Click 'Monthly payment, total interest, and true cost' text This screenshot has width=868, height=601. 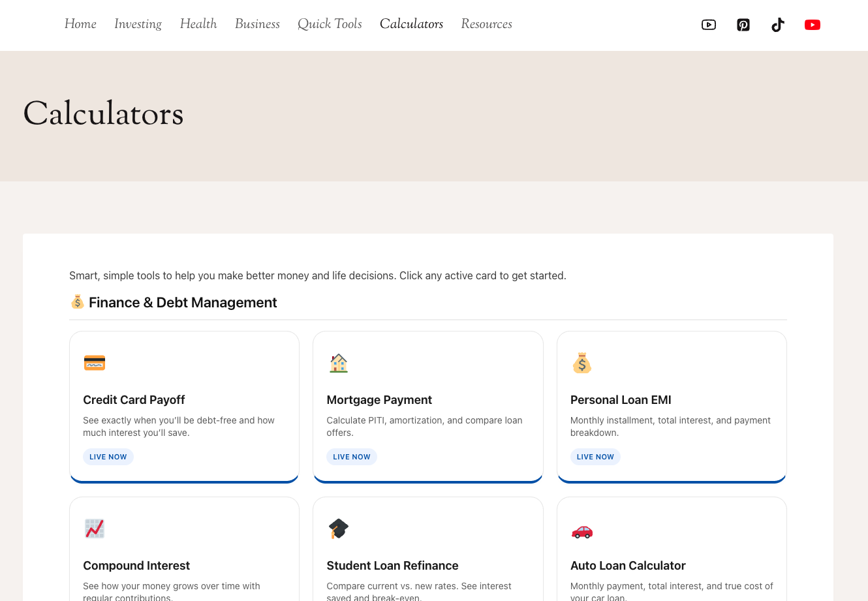[x=672, y=591]
